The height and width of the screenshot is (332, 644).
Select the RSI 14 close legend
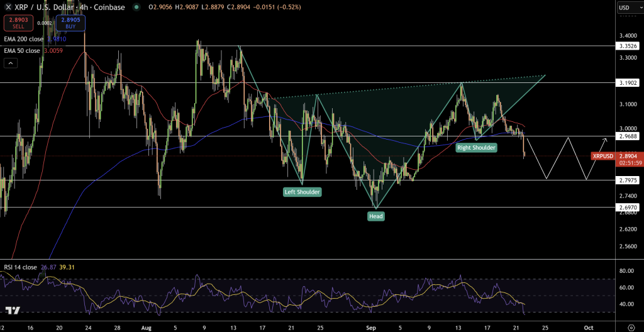click(20, 267)
